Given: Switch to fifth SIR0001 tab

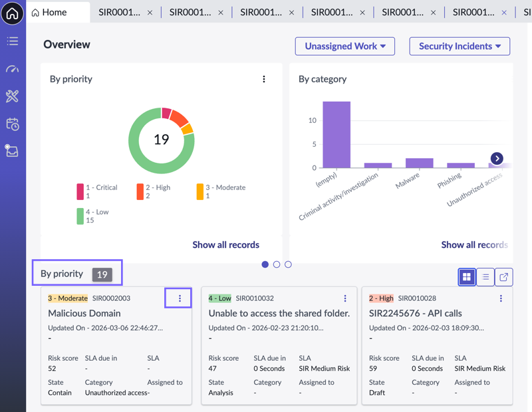Looking at the screenshot, I should (403, 13).
